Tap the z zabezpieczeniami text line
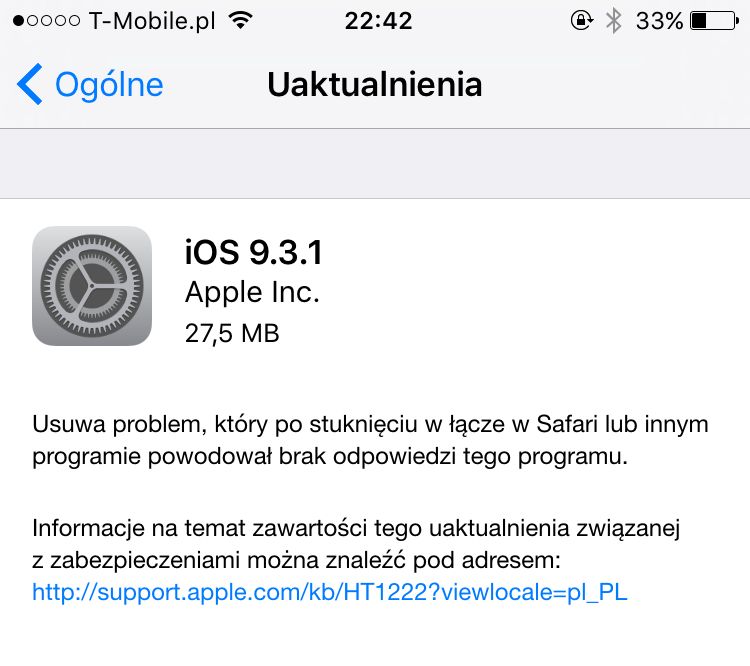Image resolution: width=750 pixels, height=666 pixels. 296,560
